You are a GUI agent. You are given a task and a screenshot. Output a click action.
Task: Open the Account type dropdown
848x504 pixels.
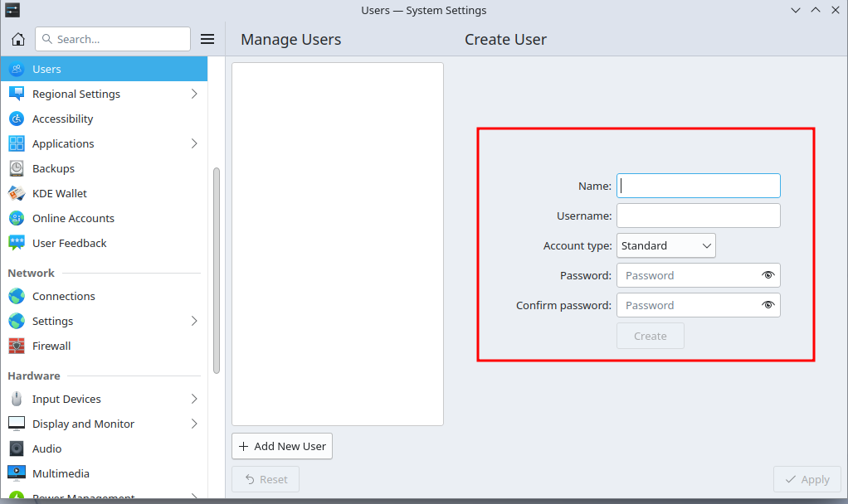click(665, 245)
